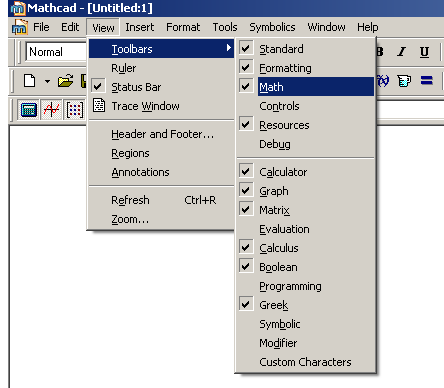Select Annotations in the View menu
This screenshot has width=444, height=388.
click(x=161, y=172)
